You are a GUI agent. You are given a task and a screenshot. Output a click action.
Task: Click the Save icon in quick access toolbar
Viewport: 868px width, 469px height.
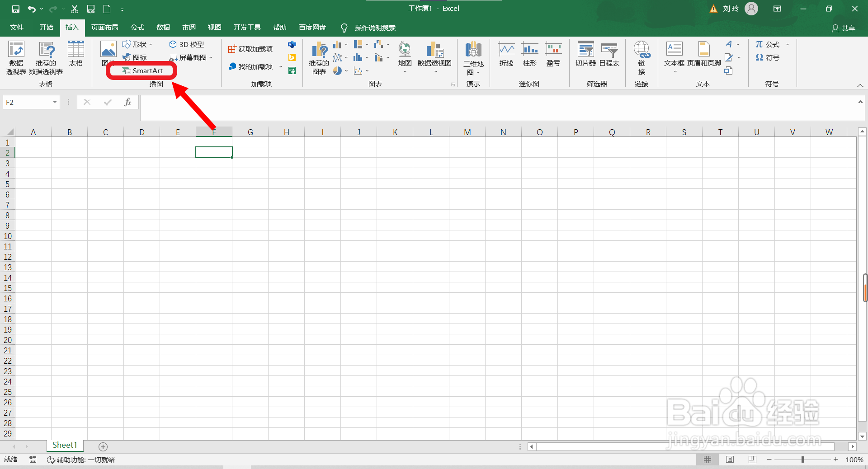[x=16, y=9]
